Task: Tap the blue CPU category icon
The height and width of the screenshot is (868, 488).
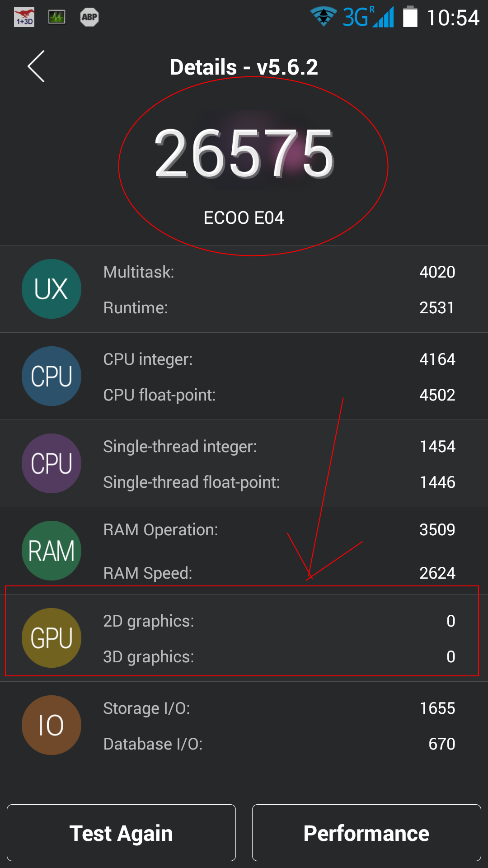Action: coord(52,376)
